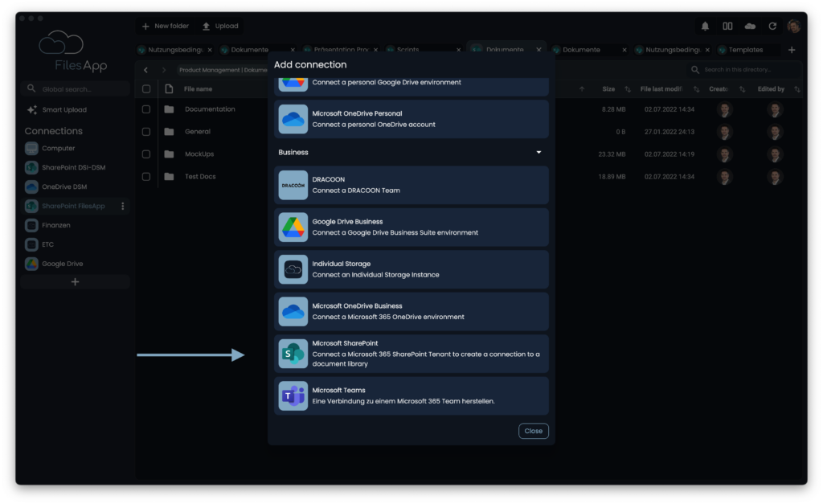Go forward with the right chevron
Viewport: 823px width, 504px height.
tap(164, 70)
